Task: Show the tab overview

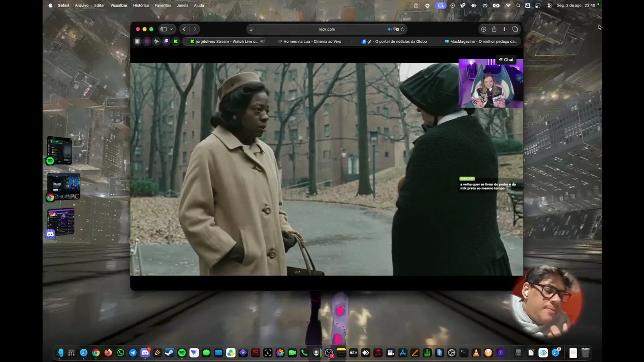Action: click(515, 29)
